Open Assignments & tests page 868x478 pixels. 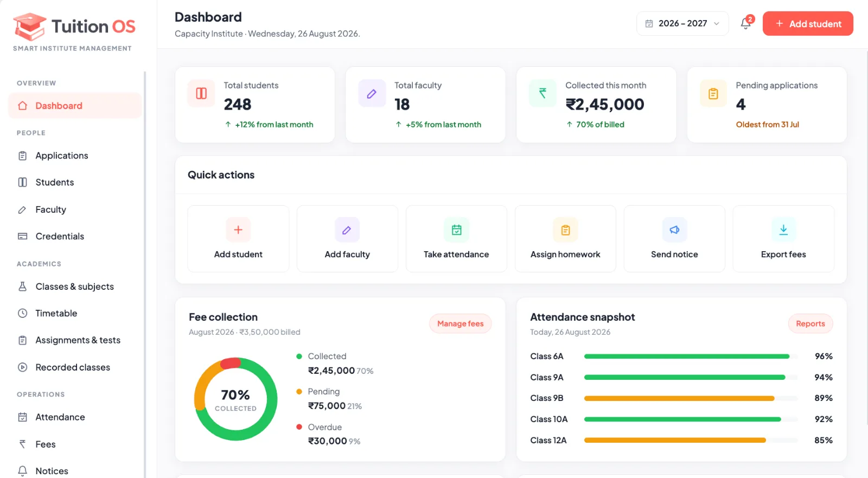point(75,340)
